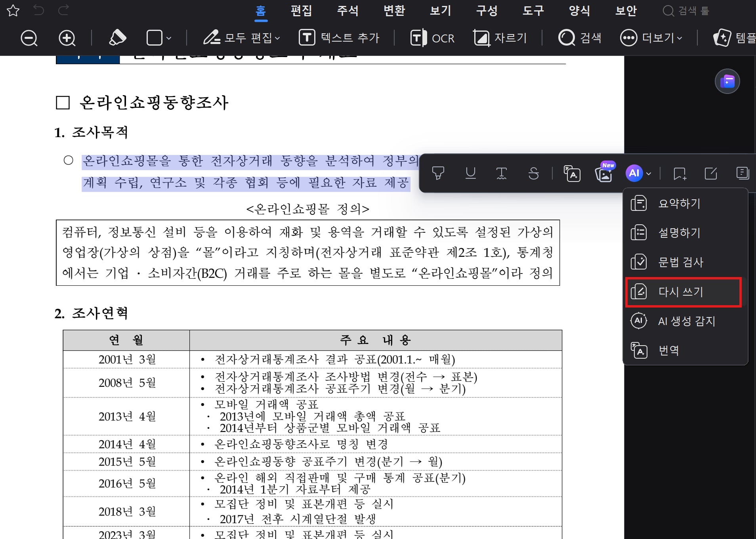Expand the shape rectangle dropdown arrow

pos(169,38)
